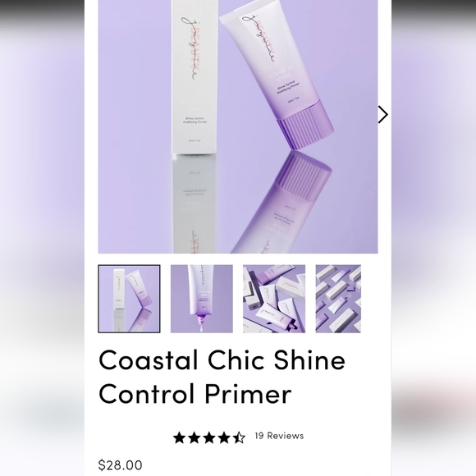Click the Coastal Chic Shine Control Primer title
The image size is (476, 476).
pyautogui.click(x=222, y=377)
